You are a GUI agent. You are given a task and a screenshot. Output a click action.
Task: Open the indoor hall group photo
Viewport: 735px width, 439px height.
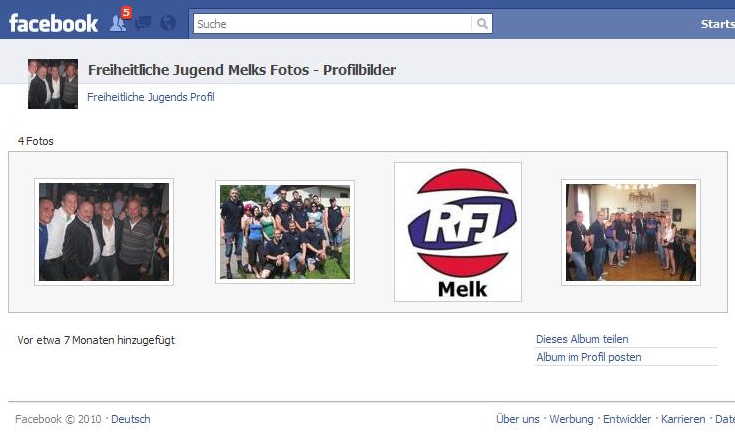631,232
